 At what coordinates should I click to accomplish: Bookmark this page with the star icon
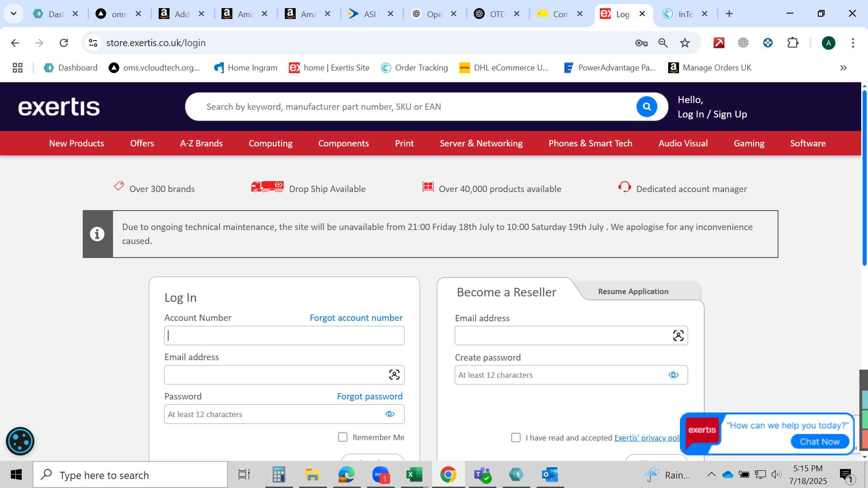click(x=685, y=43)
